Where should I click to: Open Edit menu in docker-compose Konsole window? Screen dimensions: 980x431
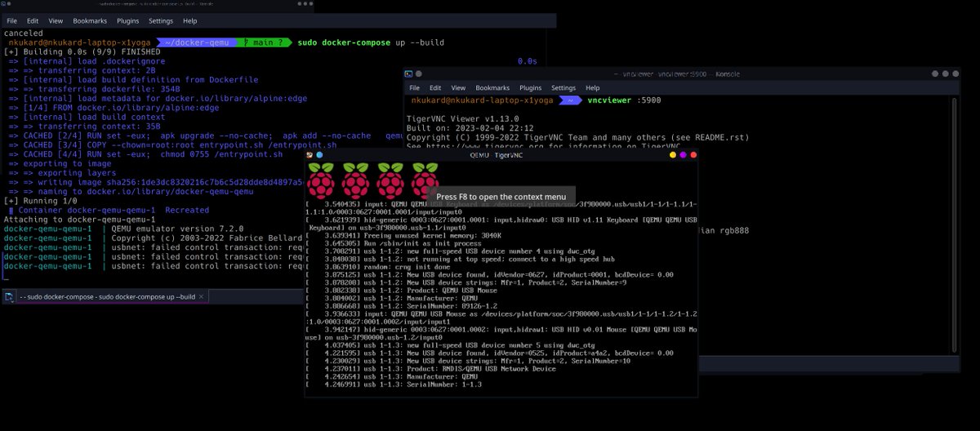click(x=33, y=20)
